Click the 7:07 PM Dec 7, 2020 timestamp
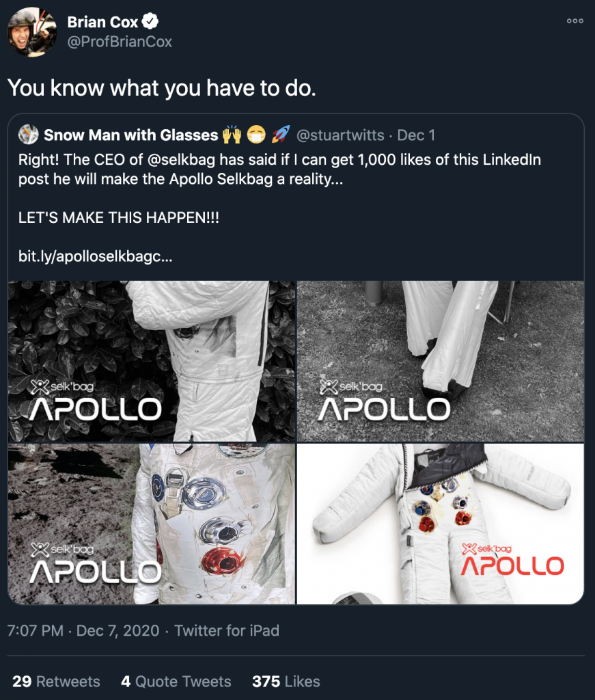The width and height of the screenshot is (595, 700). [83, 630]
